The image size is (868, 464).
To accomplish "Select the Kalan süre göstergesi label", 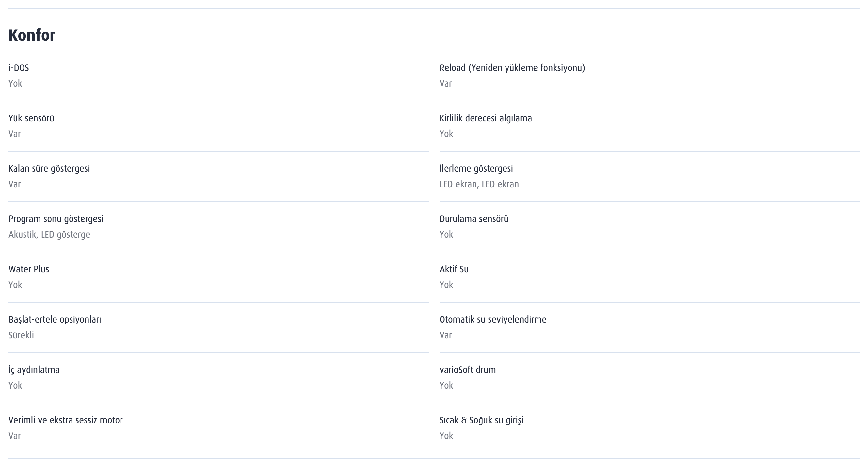I will click(49, 168).
